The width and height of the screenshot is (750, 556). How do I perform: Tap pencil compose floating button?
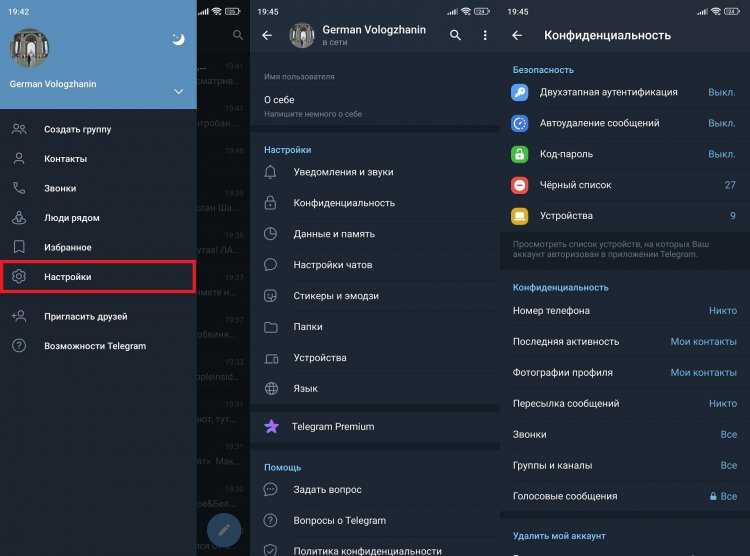[x=224, y=530]
